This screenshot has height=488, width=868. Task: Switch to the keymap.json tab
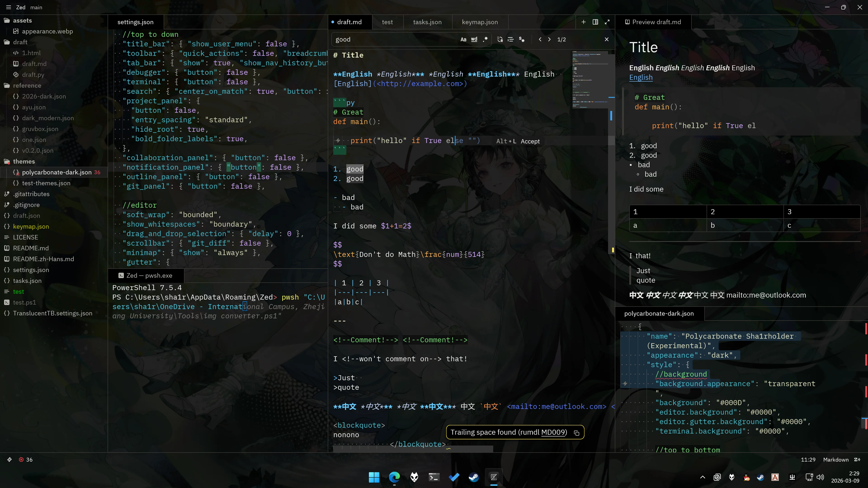(x=480, y=22)
